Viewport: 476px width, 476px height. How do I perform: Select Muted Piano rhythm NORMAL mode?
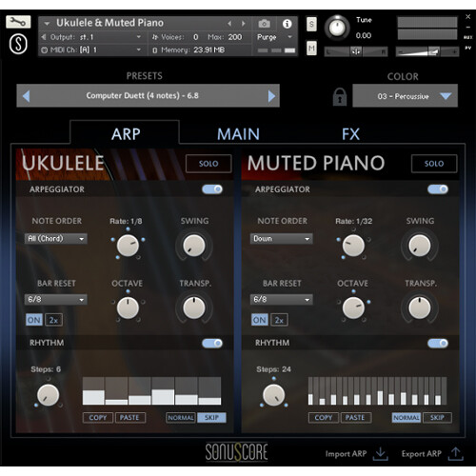(407, 418)
